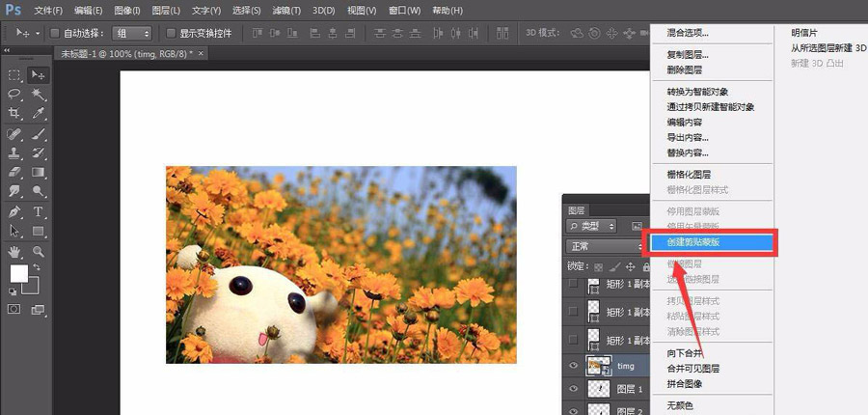Select the Healing Brush tool
Screen dimensions: 868x415
tap(14, 134)
